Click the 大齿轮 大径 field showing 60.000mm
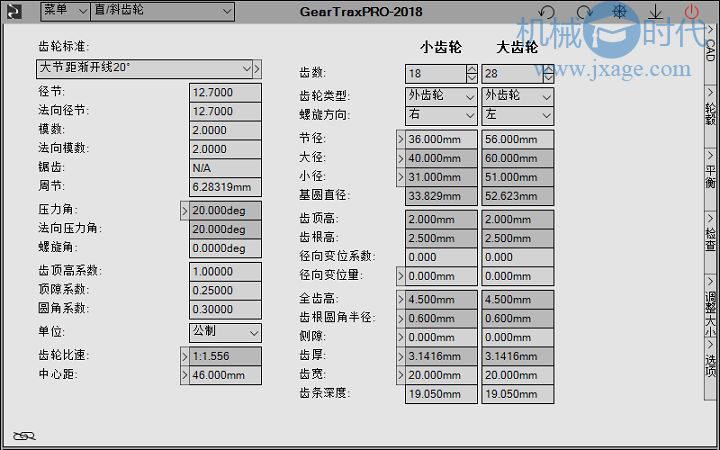The image size is (720, 450). point(518,158)
